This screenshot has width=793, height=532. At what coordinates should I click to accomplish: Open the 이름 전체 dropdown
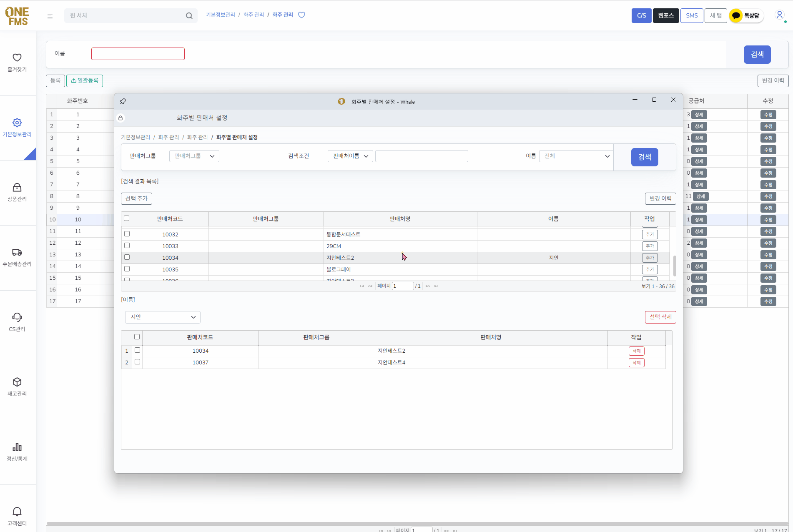576,156
